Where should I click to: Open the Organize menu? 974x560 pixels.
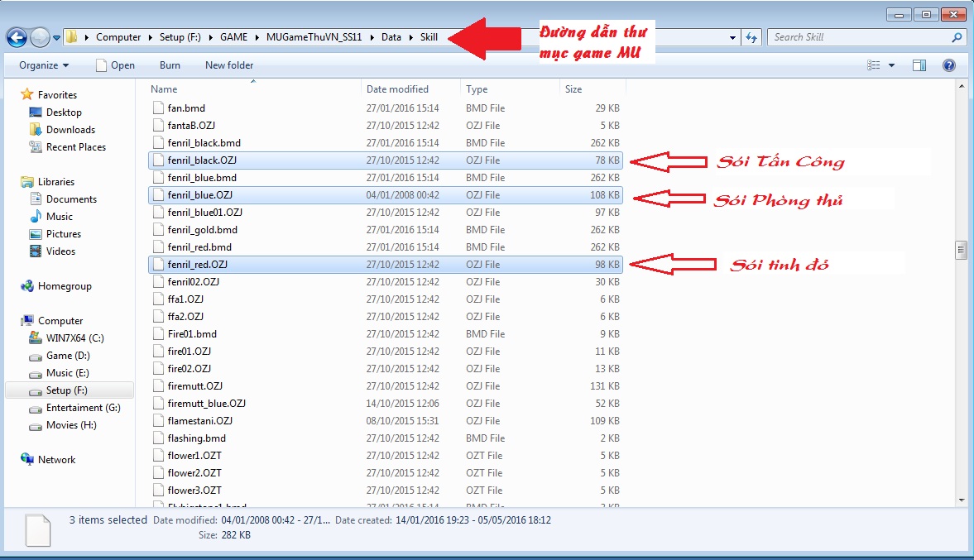(x=44, y=65)
